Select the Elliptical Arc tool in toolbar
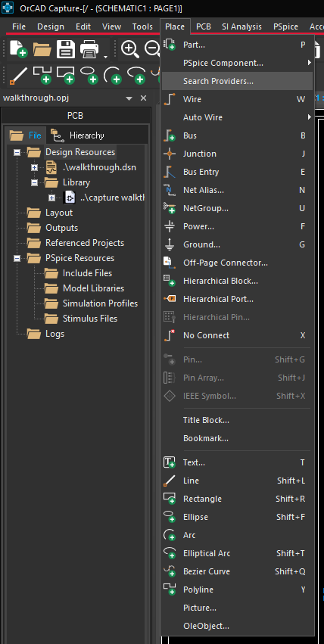This screenshot has width=324, height=644. coord(137,75)
